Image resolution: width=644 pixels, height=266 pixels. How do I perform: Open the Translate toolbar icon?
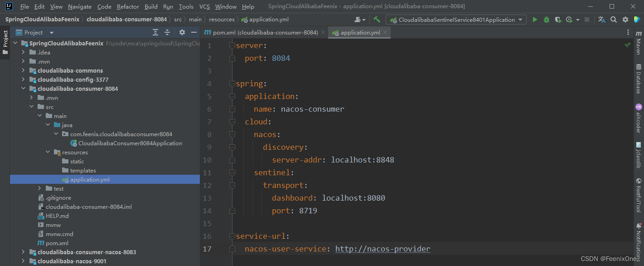pos(601,20)
